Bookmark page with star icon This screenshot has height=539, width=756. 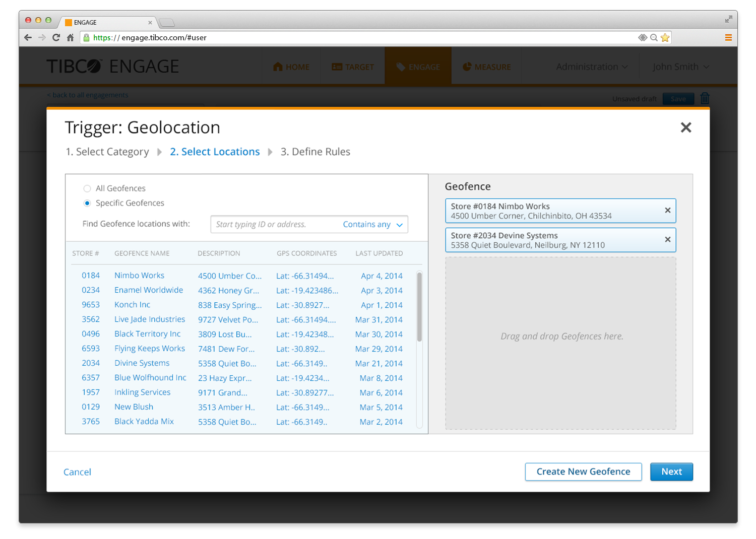click(665, 37)
